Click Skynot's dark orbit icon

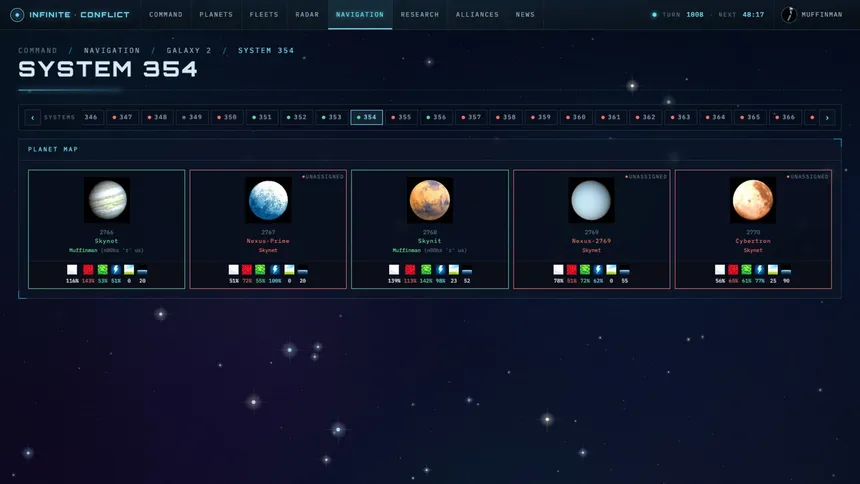pyautogui.click(x=142, y=269)
